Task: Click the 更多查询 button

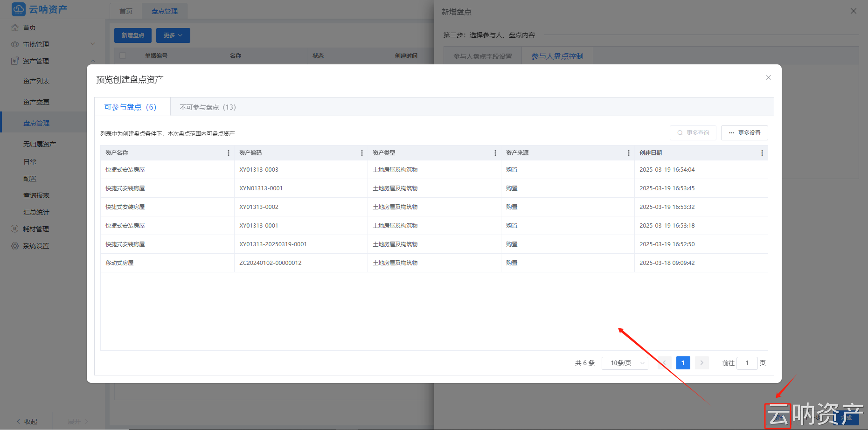Action: tap(693, 133)
